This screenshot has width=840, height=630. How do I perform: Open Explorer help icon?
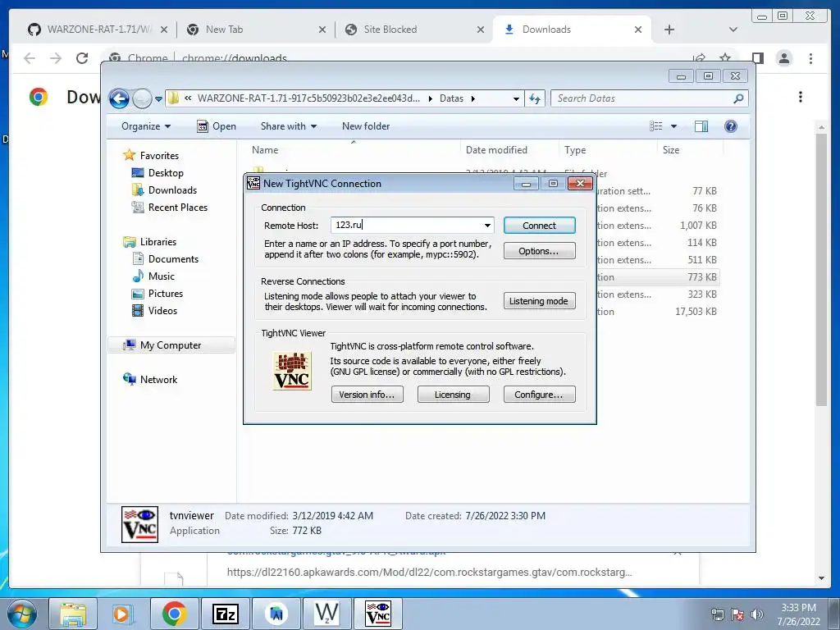[x=731, y=126]
